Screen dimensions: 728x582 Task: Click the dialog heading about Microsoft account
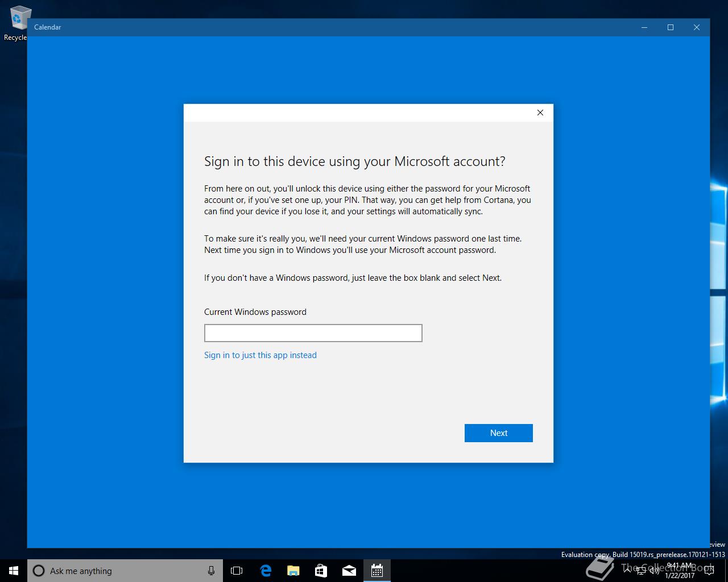coord(355,161)
